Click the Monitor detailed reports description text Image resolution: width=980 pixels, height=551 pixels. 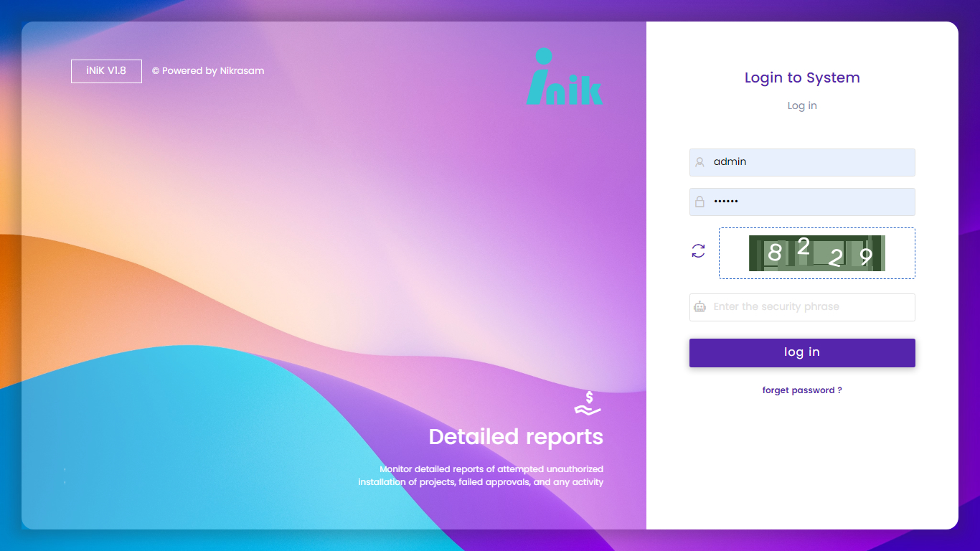pos(481,476)
